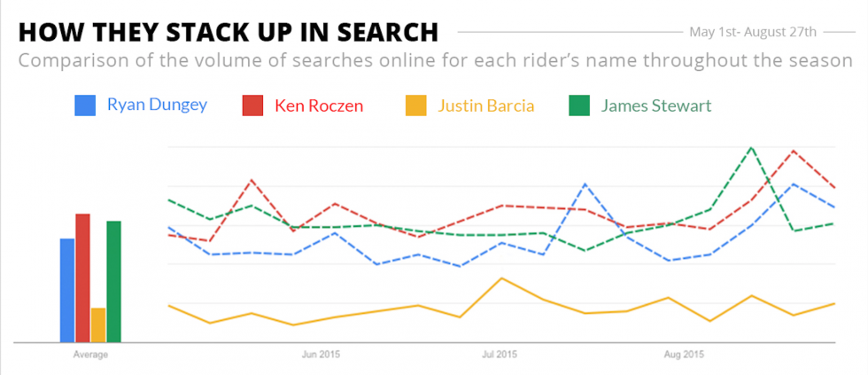Click the May 1st- August 27th date range
The width and height of the screenshot is (868, 375).
[752, 32]
